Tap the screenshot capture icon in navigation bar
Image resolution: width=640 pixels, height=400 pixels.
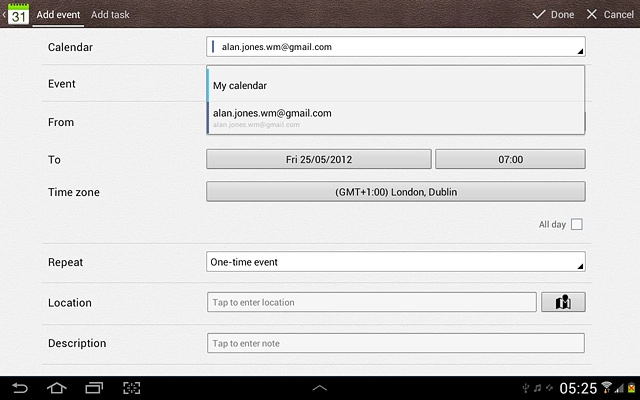131,387
